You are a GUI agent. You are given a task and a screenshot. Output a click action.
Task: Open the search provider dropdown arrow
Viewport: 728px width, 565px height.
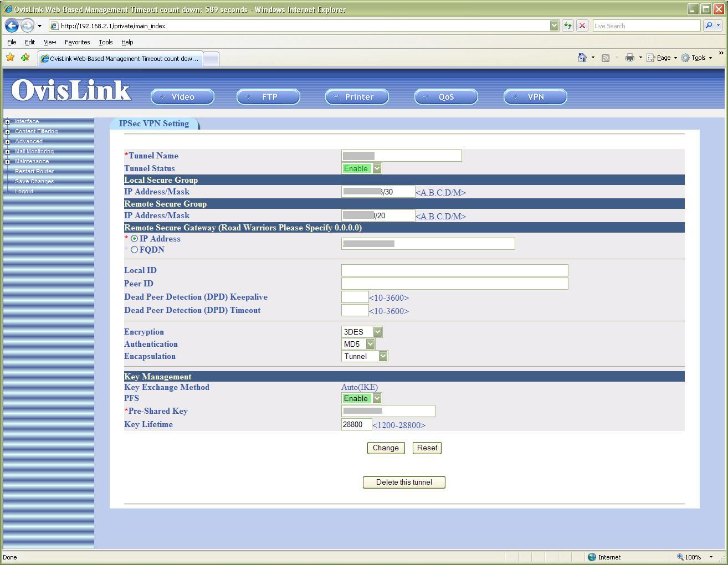(719, 25)
